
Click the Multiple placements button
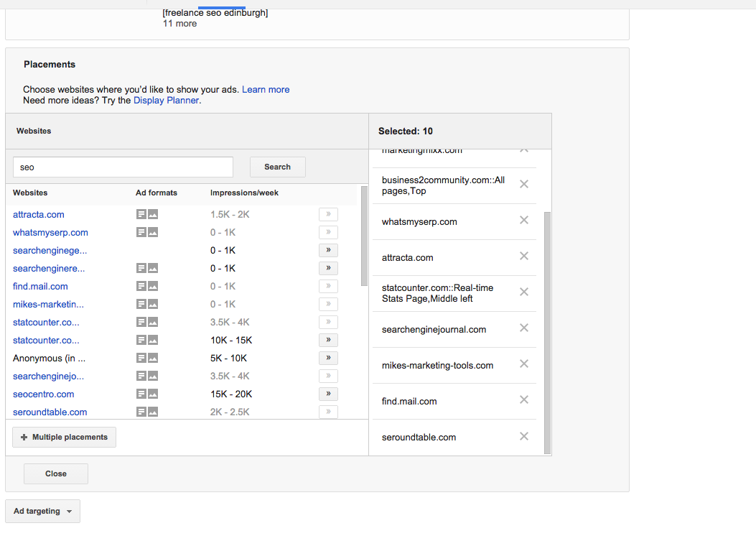[x=64, y=437]
